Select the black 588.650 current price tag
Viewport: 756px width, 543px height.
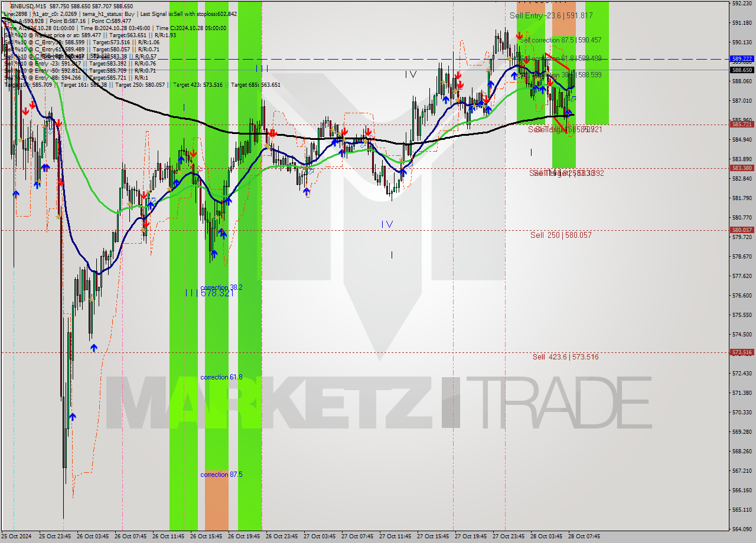pyautogui.click(x=742, y=70)
